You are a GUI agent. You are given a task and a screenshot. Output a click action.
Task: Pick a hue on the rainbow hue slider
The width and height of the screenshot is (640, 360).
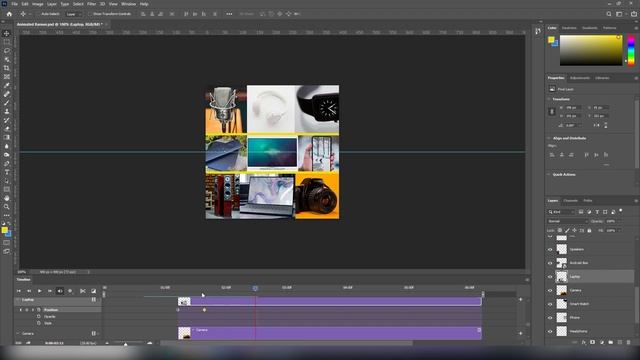tap(631, 50)
